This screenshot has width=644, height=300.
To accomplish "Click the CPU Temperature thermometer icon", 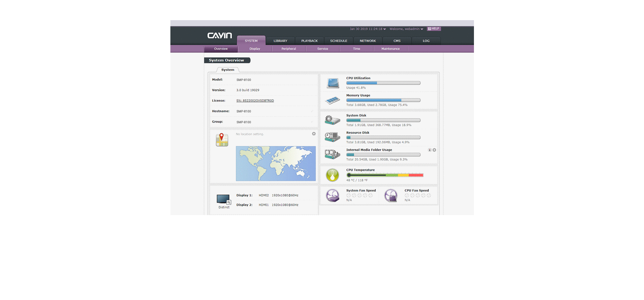I will pyautogui.click(x=332, y=175).
